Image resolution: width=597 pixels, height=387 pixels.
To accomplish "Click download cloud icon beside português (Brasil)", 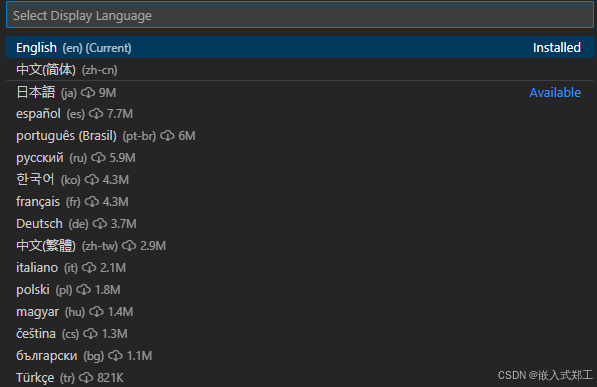I will tap(167, 136).
